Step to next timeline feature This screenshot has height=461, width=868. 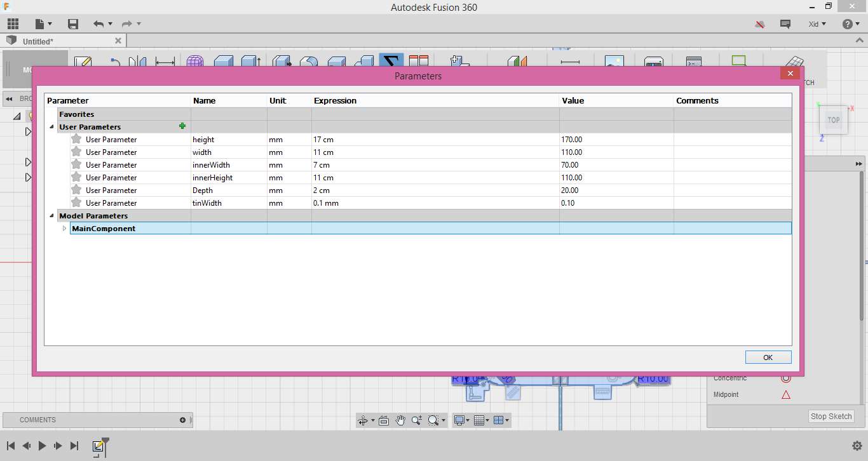[58, 446]
